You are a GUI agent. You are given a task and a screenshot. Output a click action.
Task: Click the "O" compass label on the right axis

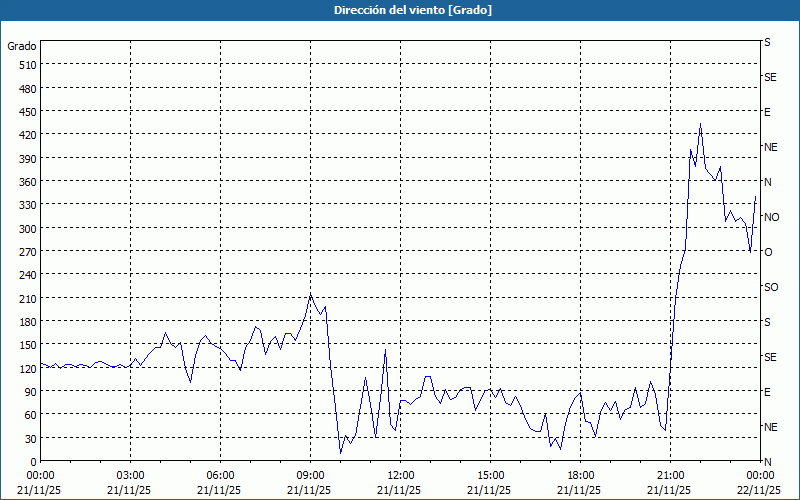pos(768,252)
